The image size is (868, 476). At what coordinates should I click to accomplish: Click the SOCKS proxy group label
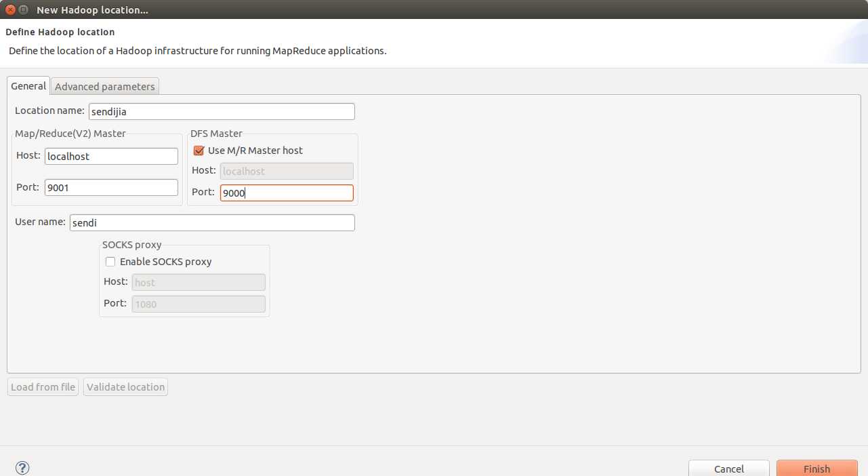click(x=132, y=245)
